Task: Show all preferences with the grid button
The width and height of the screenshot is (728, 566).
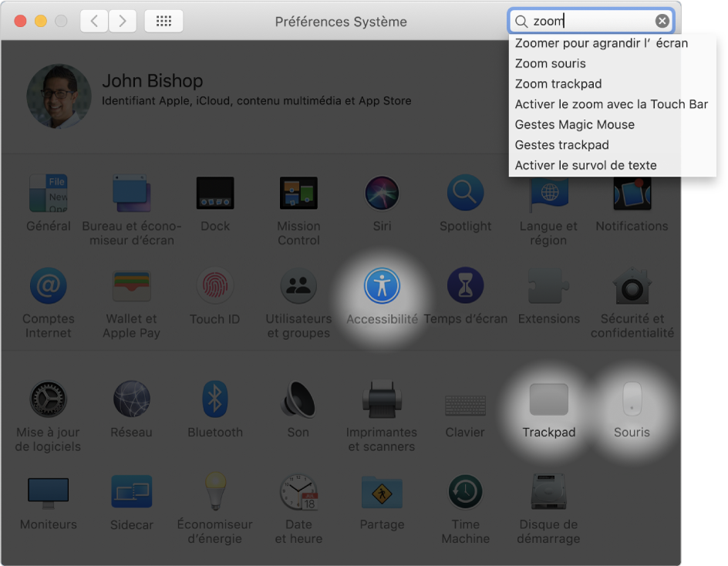Action: 164,21
